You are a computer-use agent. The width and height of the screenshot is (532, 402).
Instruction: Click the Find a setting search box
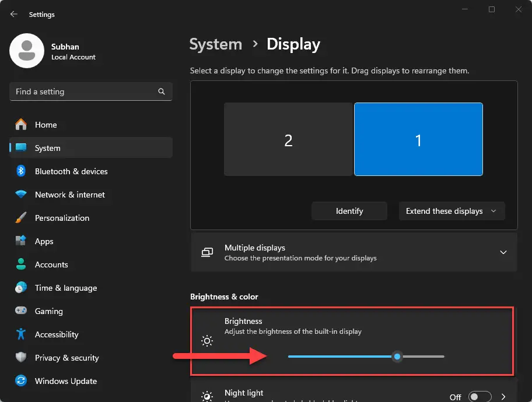tap(90, 91)
